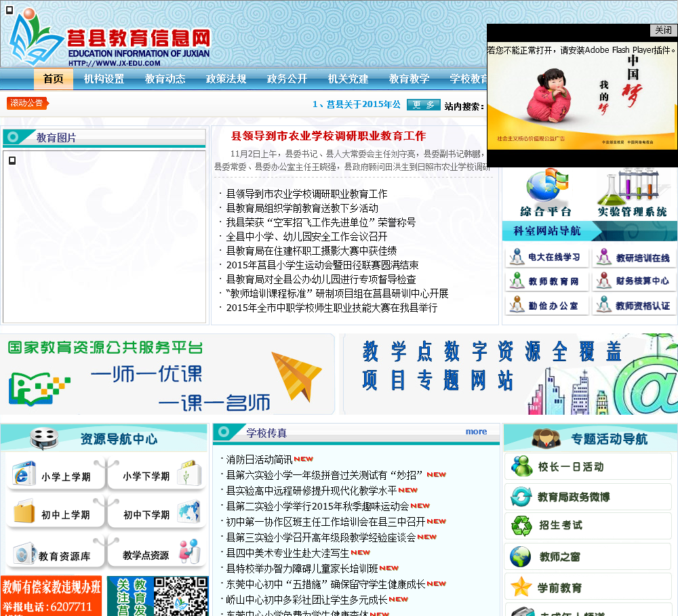Open the 政务公开 menu item

(x=287, y=79)
